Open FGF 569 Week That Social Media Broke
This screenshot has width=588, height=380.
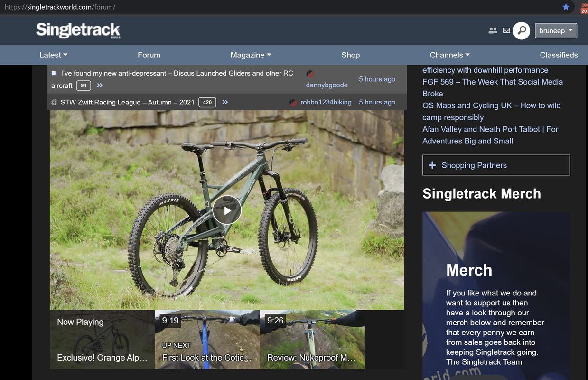(493, 88)
